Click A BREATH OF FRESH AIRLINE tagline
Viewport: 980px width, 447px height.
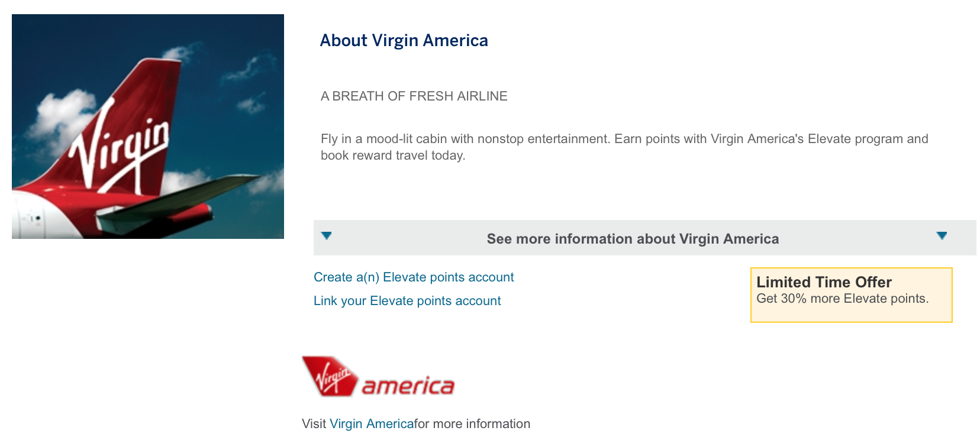tap(414, 96)
